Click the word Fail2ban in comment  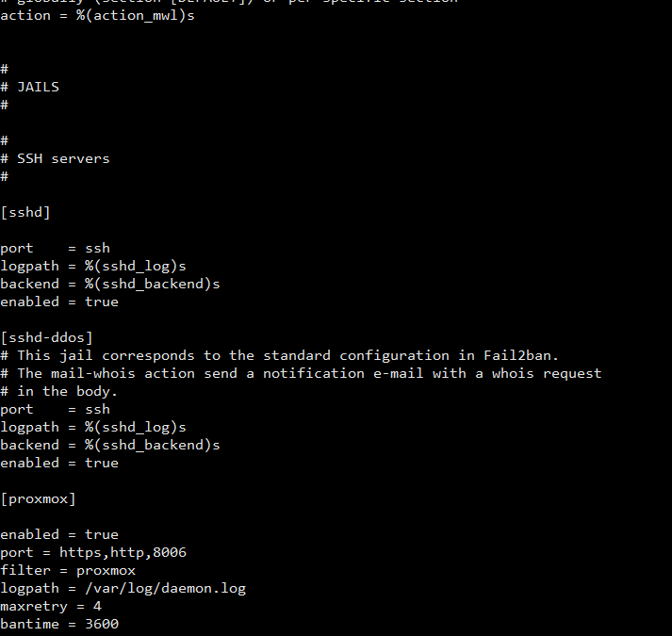point(521,355)
